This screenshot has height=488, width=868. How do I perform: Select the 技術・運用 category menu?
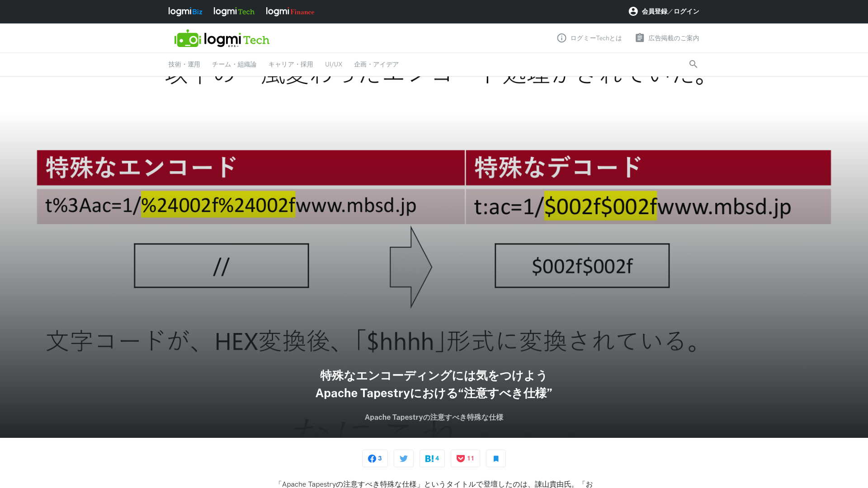point(184,65)
